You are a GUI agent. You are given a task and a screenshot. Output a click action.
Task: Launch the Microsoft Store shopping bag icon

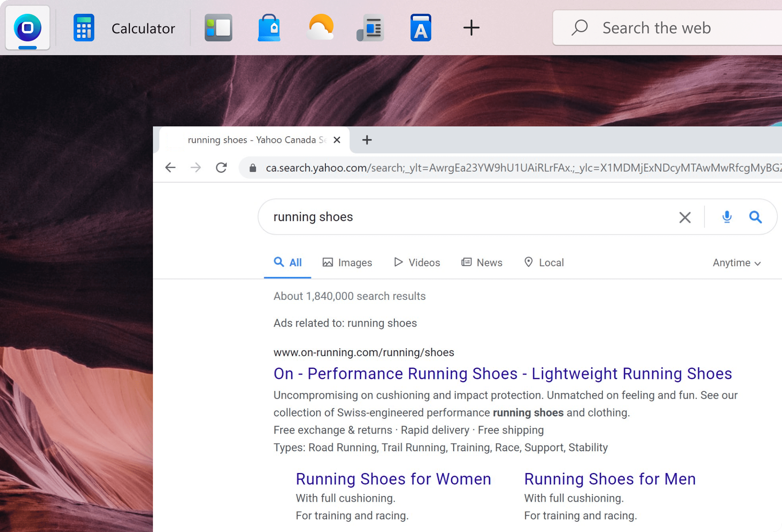pos(269,28)
